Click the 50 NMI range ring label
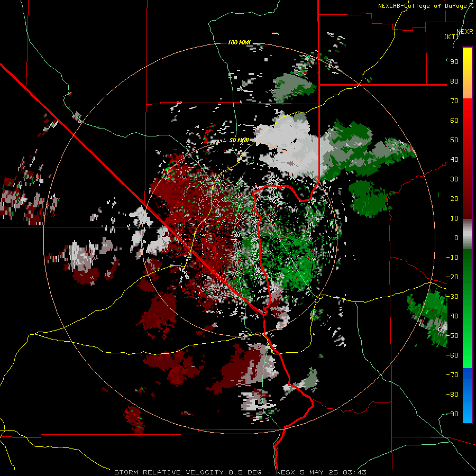The height and width of the screenshot is (476, 476). 239,140
